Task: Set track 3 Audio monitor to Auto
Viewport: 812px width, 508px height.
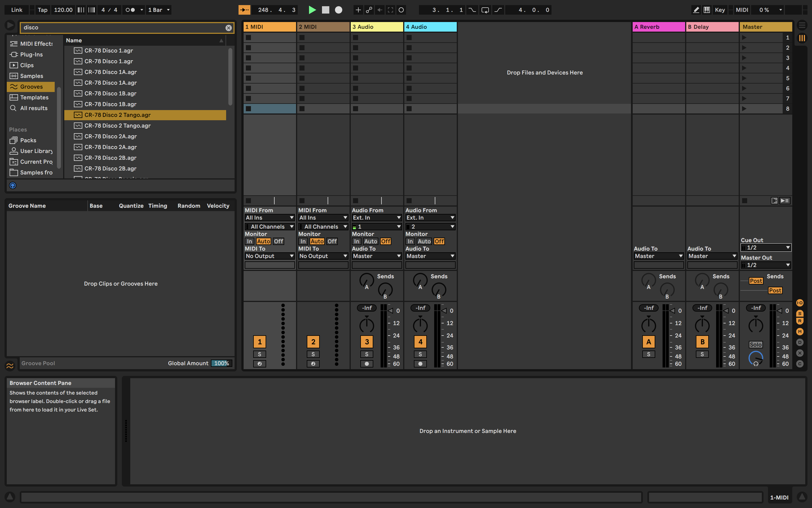Action: click(370, 241)
